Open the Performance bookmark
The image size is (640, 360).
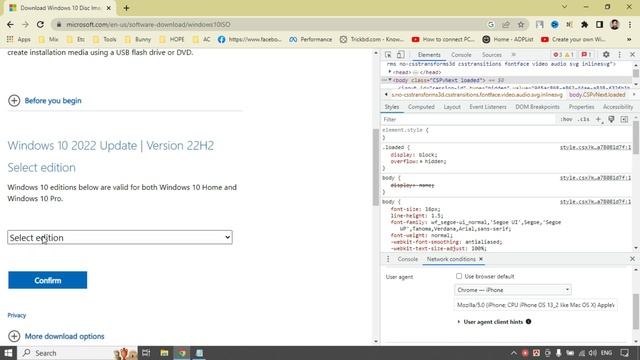tap(311, 40)
